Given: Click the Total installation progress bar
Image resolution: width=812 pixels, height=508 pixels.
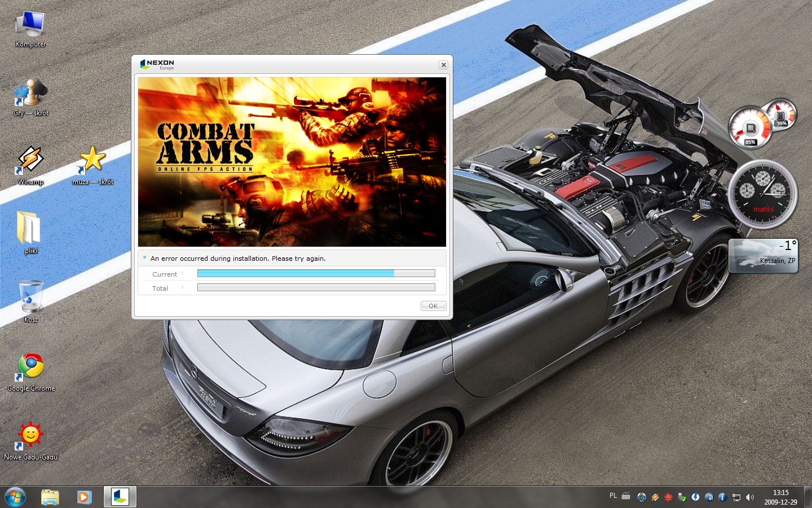Looking at the screenshot, I should pyautogui.click(x=316, y=288).
